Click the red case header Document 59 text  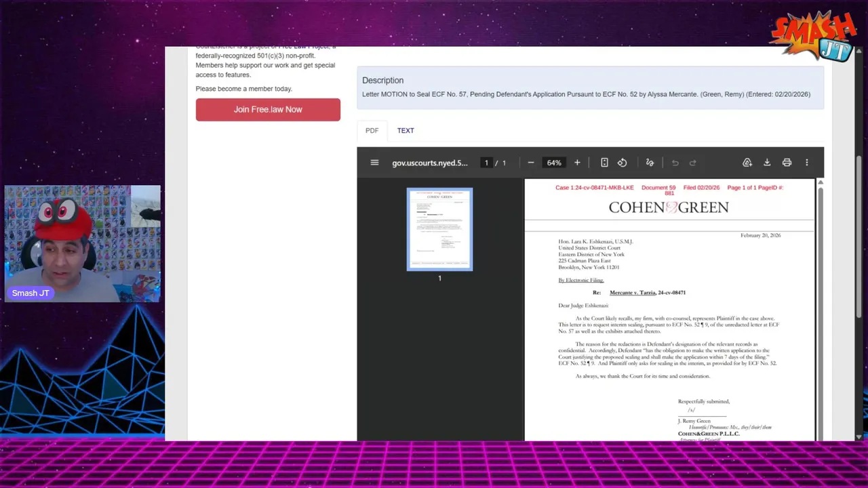coord(658,188)
